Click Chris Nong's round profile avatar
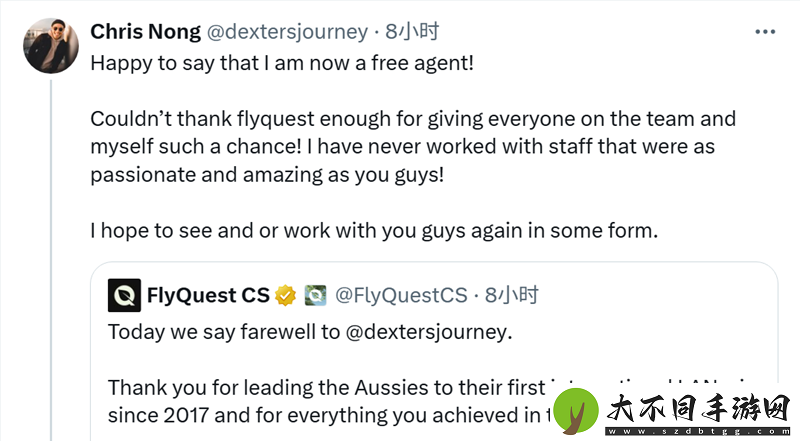800x441 pixels. (51, 46)
